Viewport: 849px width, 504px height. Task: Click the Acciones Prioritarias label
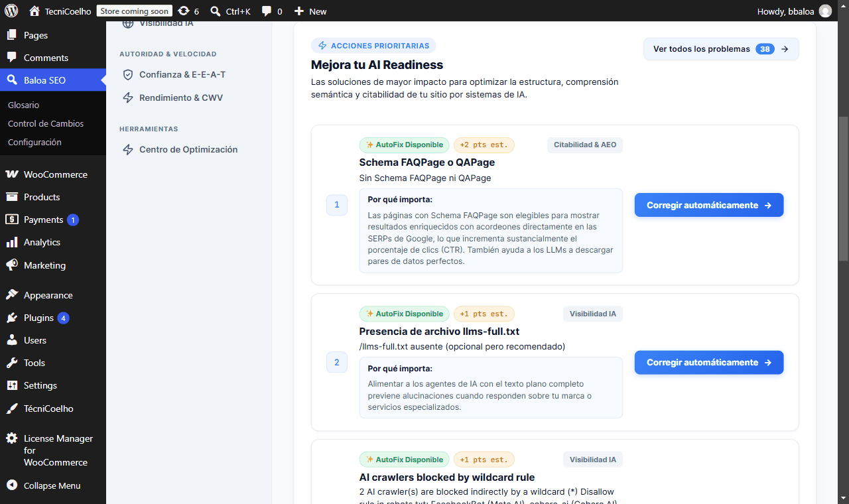click(373, 46)
